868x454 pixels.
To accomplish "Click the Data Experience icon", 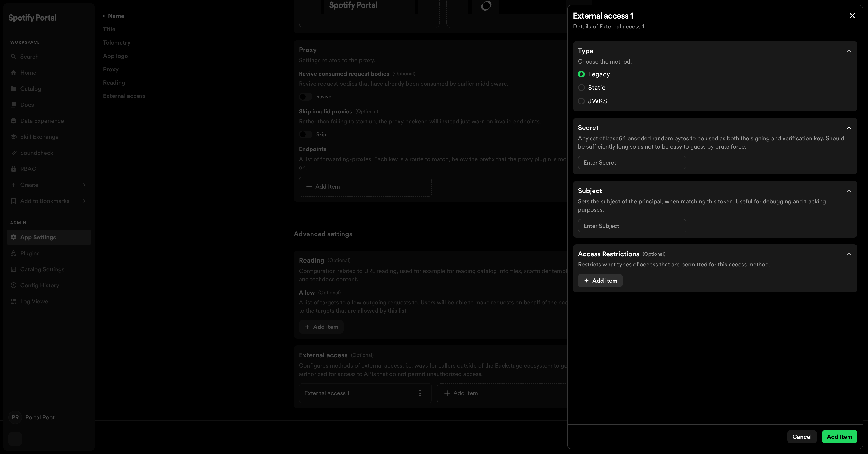I will [x=14, y=121].
